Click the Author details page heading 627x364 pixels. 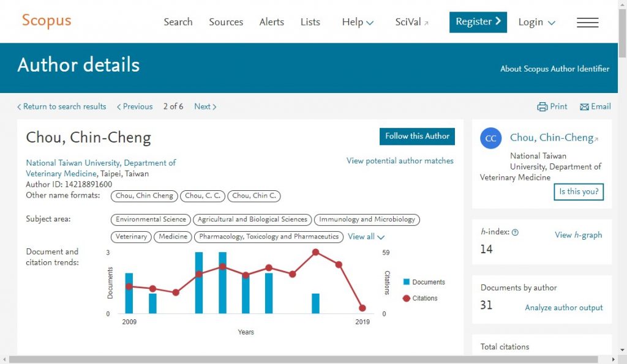(78, 65)
